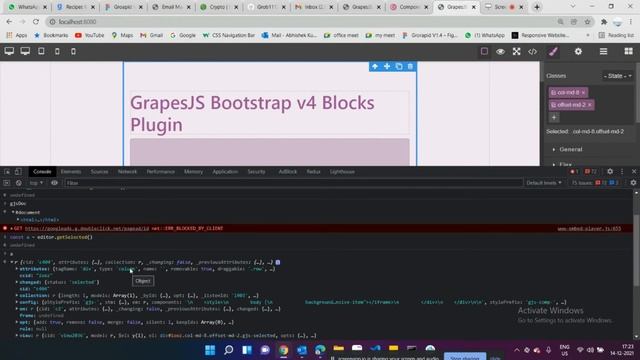Open a new browser tab with plus
Viewport: 640px width, 360px height.
[537, 7]
